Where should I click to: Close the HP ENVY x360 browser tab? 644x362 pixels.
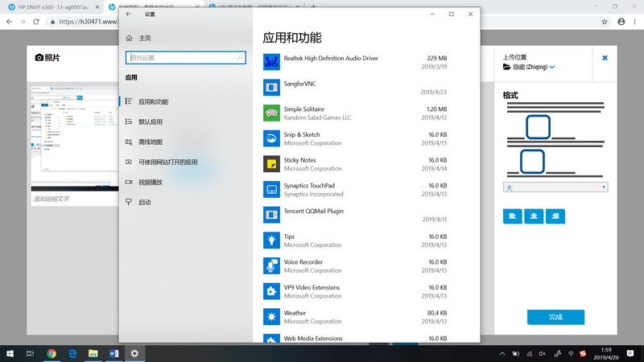97,7
